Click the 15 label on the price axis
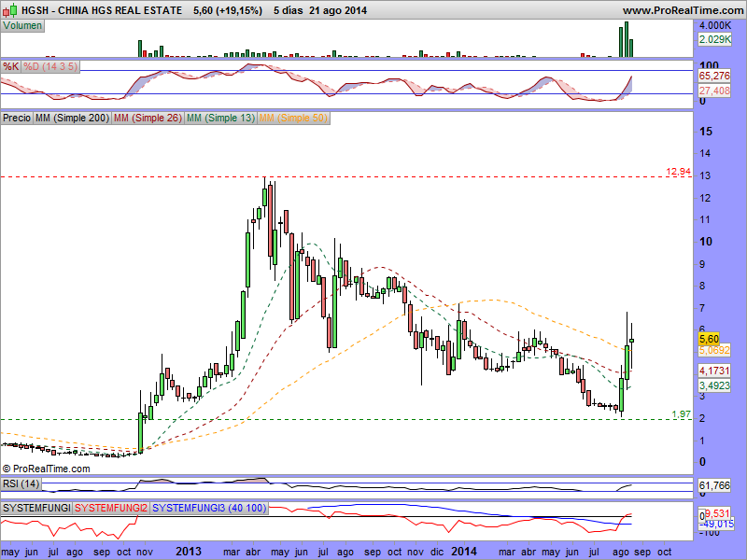Screen dimensions: 747x560 pyautogui.click(x=706, y=132)
